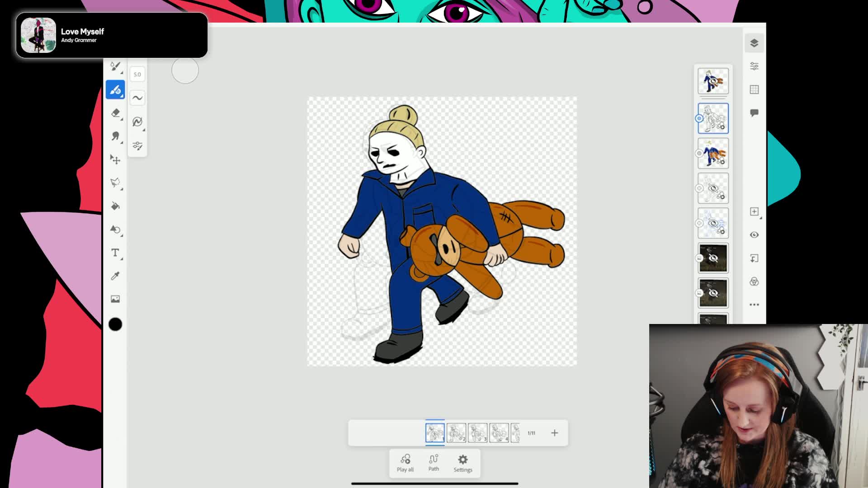Select the Lasso selection tool
This screenshot has width=868, height=488.
[x=115, y=183]
